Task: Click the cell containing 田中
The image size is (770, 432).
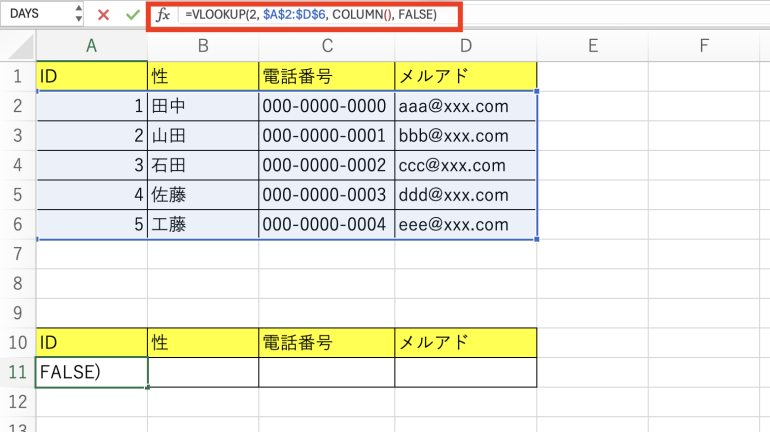Action: (203, 106)
